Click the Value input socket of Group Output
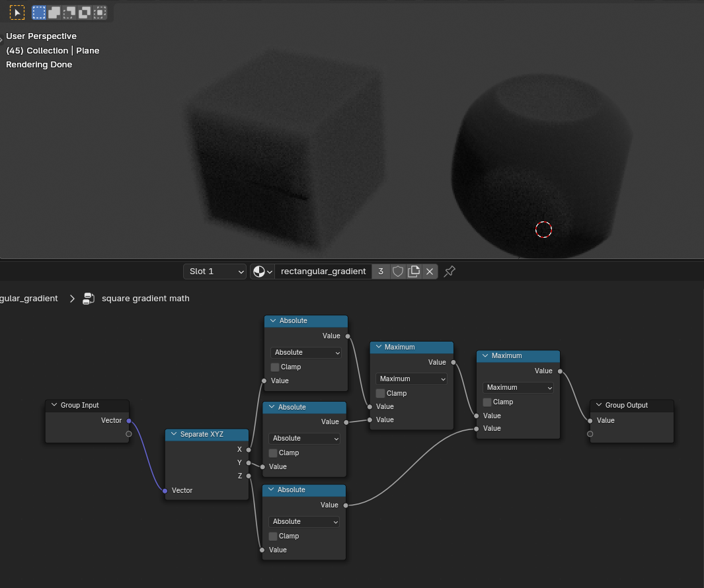Screen dimensions: 704x588 click(x=590, y=421)
